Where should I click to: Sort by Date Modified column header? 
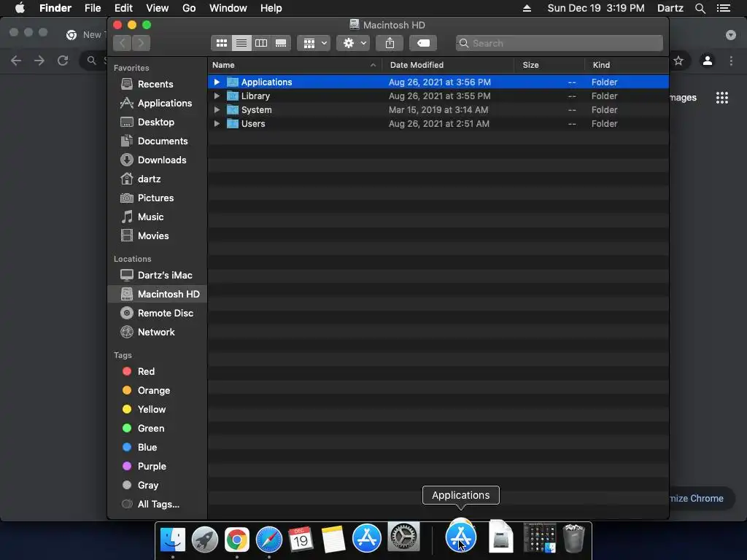[x=448, y=65]
